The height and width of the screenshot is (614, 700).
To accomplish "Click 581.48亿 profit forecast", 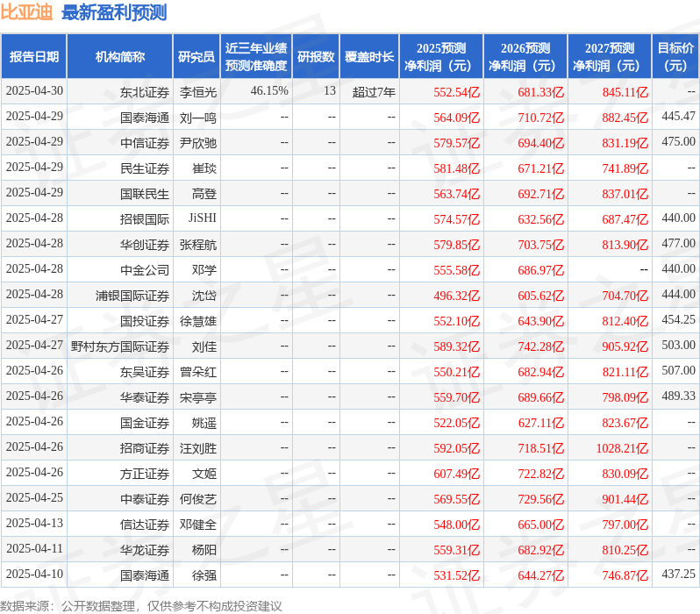I will coord(457,168).
